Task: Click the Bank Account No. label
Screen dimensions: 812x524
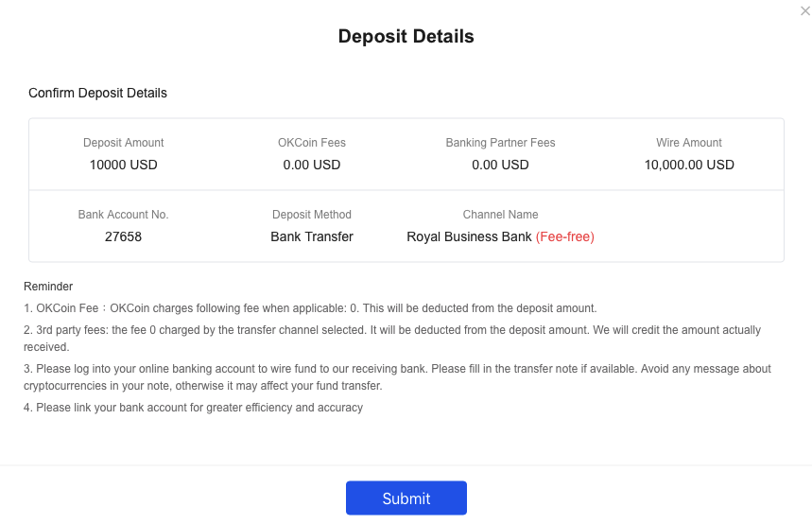Action: (123, 215)
